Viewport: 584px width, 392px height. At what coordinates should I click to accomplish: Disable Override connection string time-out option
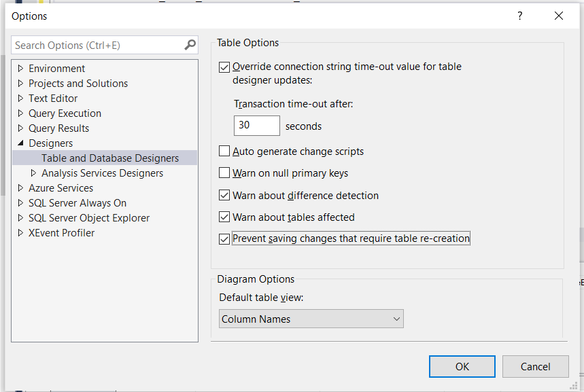click(224, 67)
